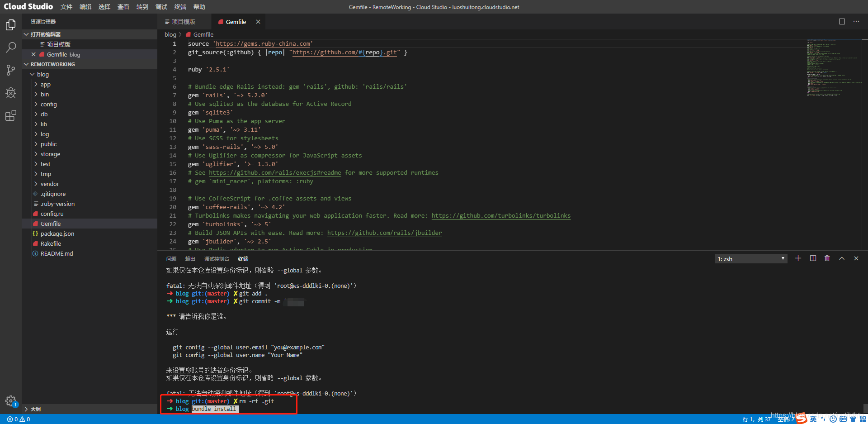Switch to the 项目模版 editor tab
This screenshot has height=424, width=868.
(x=184, y=22)
